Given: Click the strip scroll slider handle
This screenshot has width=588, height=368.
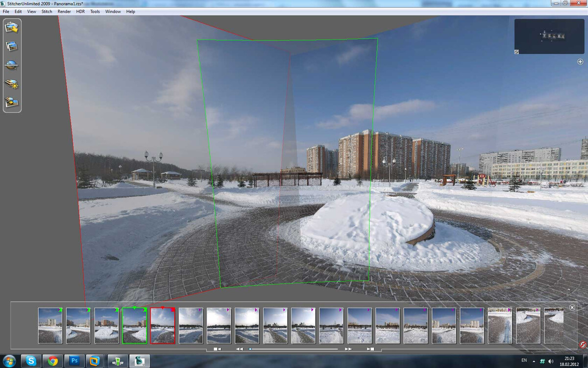Looking at the screenshot, I should point(250,349).
